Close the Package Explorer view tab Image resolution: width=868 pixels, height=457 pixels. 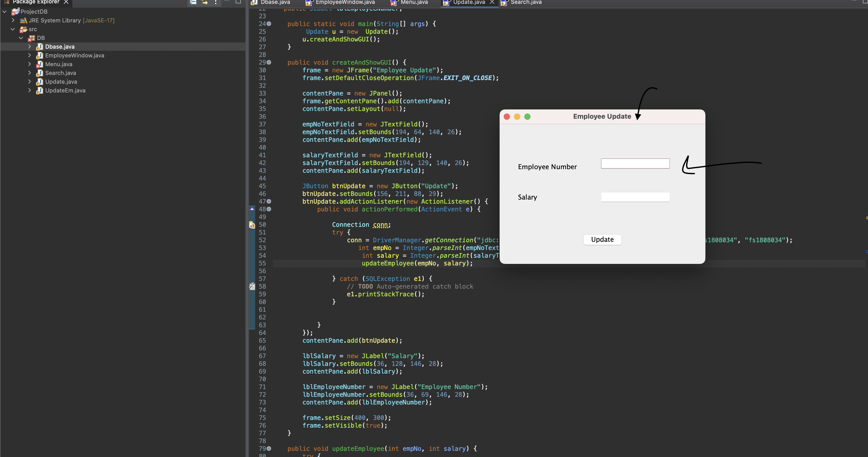[x=66, y=2]
